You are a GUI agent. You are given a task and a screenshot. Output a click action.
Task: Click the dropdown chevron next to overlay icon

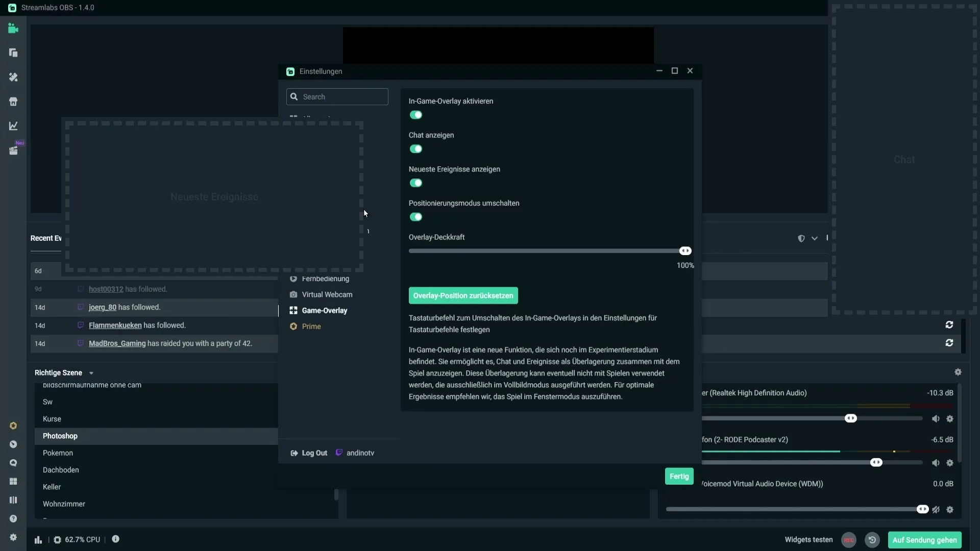[x=815, y=238]
